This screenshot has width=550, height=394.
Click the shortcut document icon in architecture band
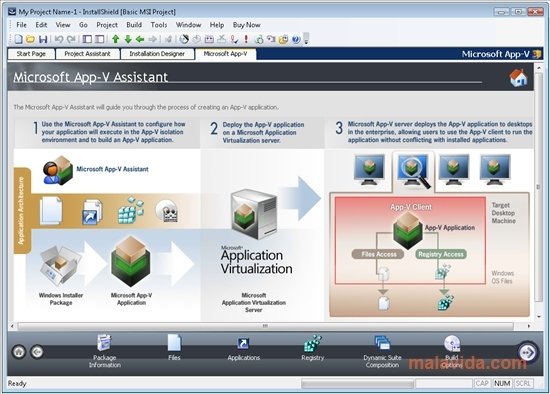(x=92, y=212)
